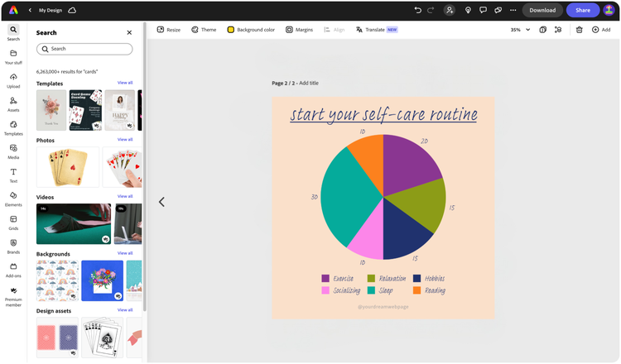This screenshot has width=621, height=364.
Task: Close the Search panel
Action: [129, 33]
